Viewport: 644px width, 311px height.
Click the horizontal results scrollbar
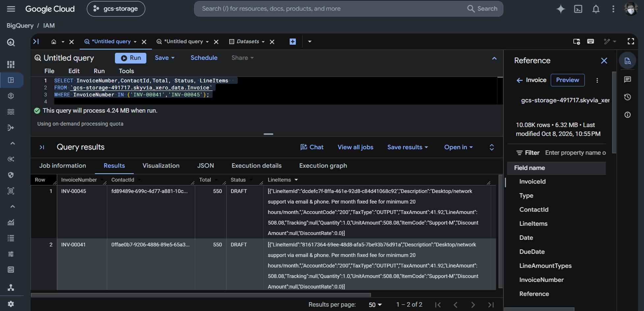click(201, 295)
